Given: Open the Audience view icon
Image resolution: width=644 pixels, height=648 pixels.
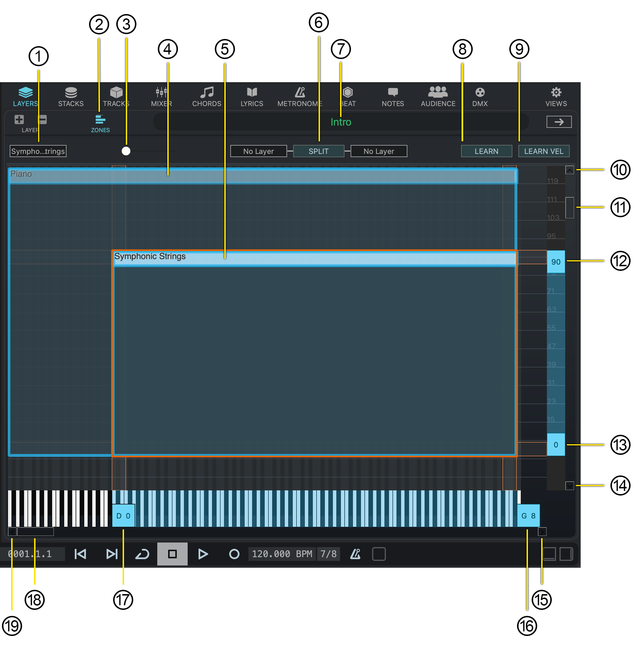Looking at the screenshot, I should (x=438, y=93).
